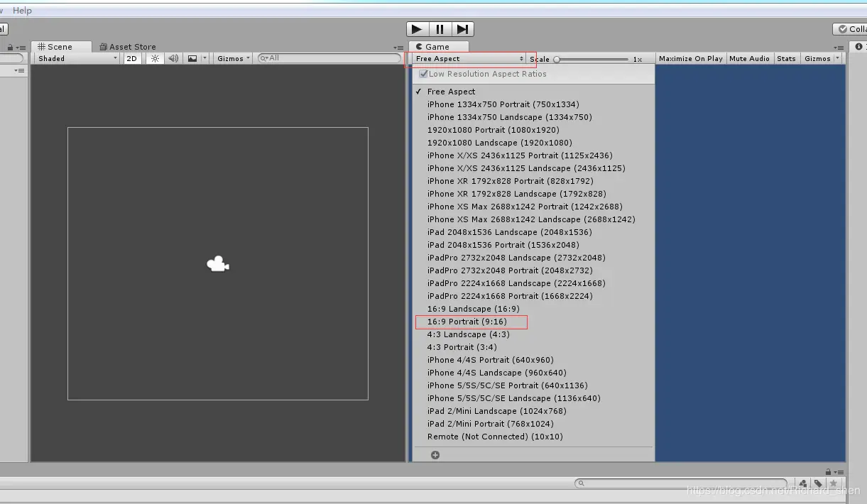Click the favorites star icon

pos(833,483)
